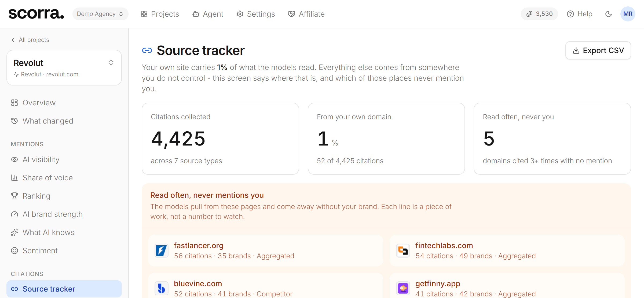The width and height of the screenshot is (644, 298).
Task: Click the bluevine.com favicon
Action: tap(162, 289)
